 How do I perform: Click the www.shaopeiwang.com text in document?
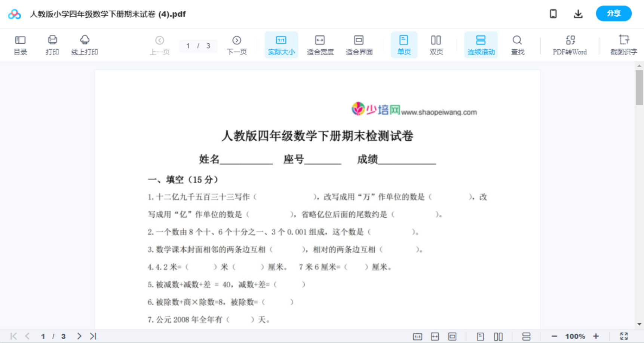pyautogui.click(x=439, y=112)
